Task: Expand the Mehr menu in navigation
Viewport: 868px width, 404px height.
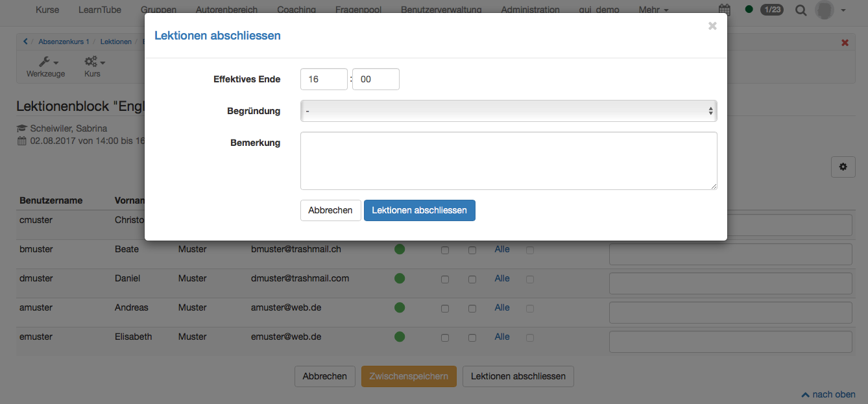Action: 653,10
